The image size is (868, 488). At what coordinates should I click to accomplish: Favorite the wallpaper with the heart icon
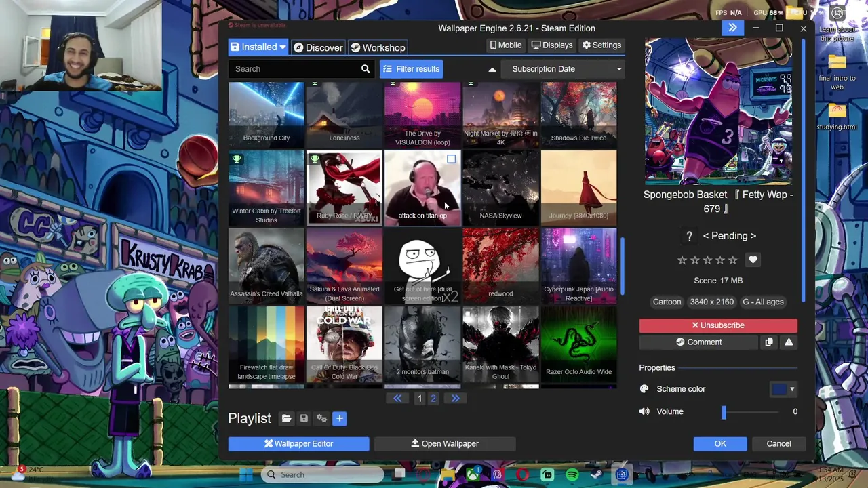point(753,260)
